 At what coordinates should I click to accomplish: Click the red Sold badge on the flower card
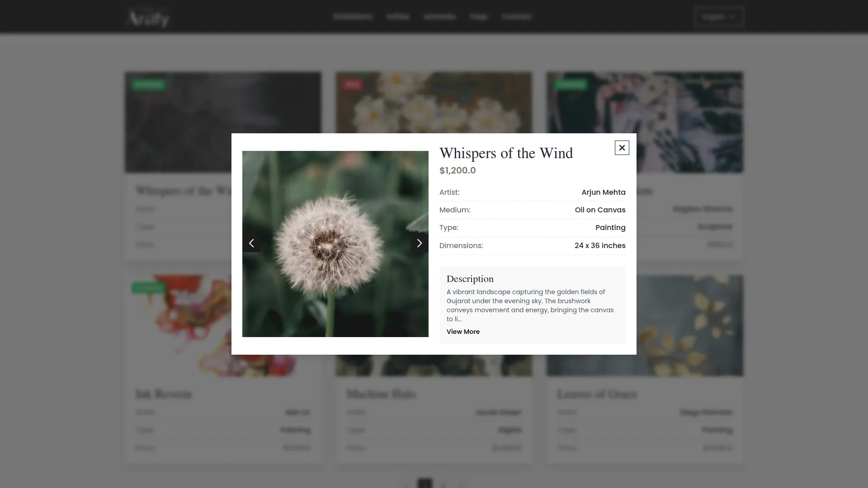(352, 84)
